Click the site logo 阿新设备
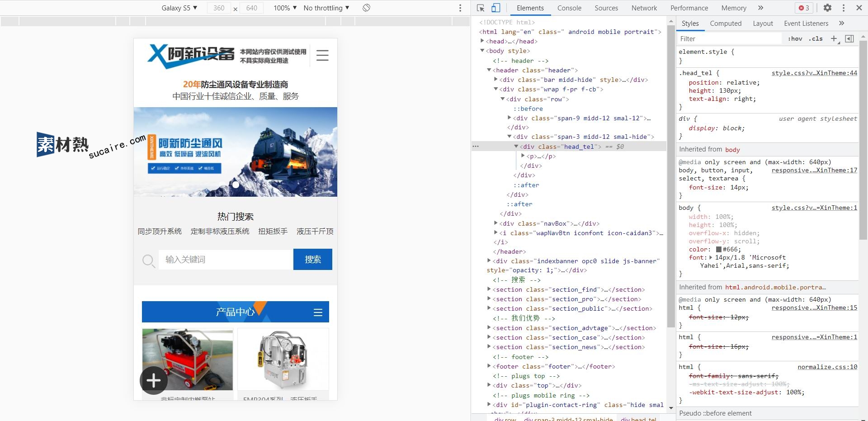 tap(191, 56)
